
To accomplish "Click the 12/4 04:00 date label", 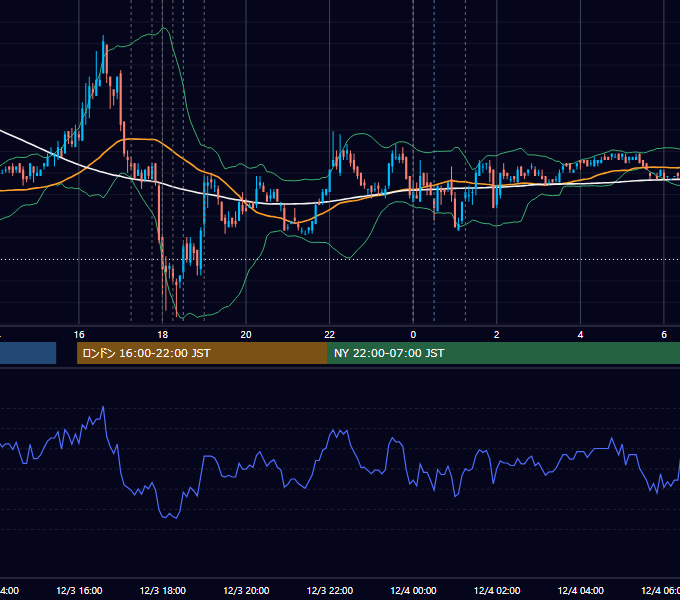I will [x=581, y=590].
